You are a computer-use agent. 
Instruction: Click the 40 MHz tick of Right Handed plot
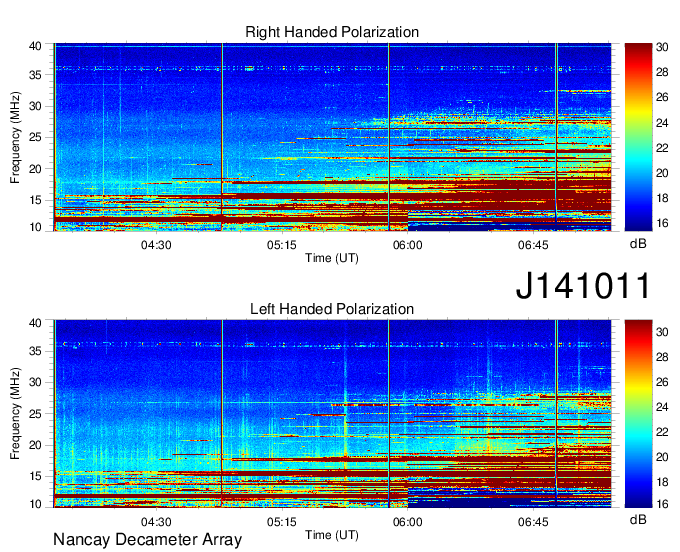pos(36,46)
